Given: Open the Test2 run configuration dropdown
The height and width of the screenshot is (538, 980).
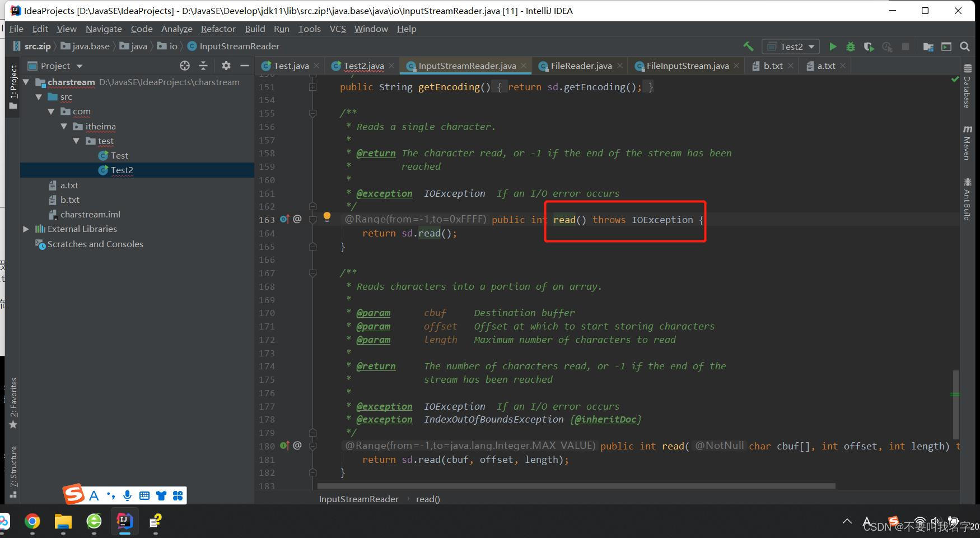Looking at the screenshot, I should click(791, 47).
